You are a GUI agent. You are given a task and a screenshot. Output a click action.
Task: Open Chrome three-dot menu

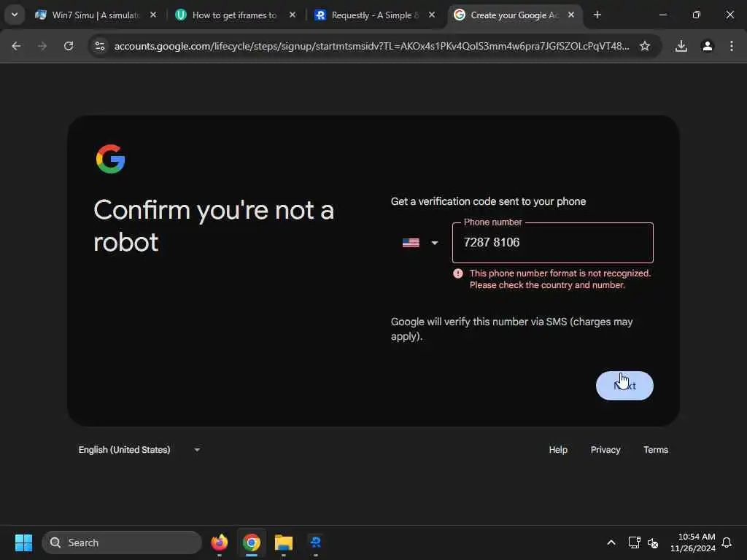click(x=731, y=46)
